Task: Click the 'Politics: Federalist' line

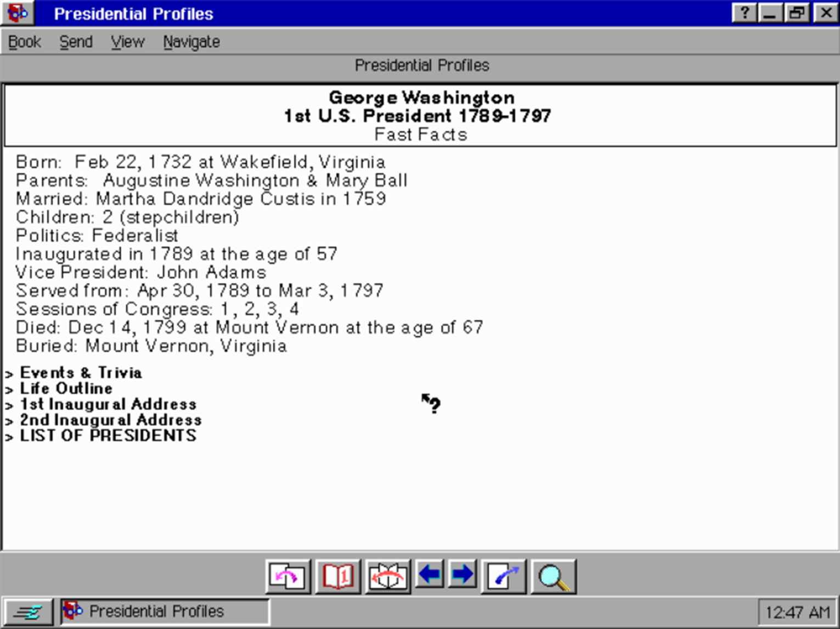Action: (x=97, y=236)
